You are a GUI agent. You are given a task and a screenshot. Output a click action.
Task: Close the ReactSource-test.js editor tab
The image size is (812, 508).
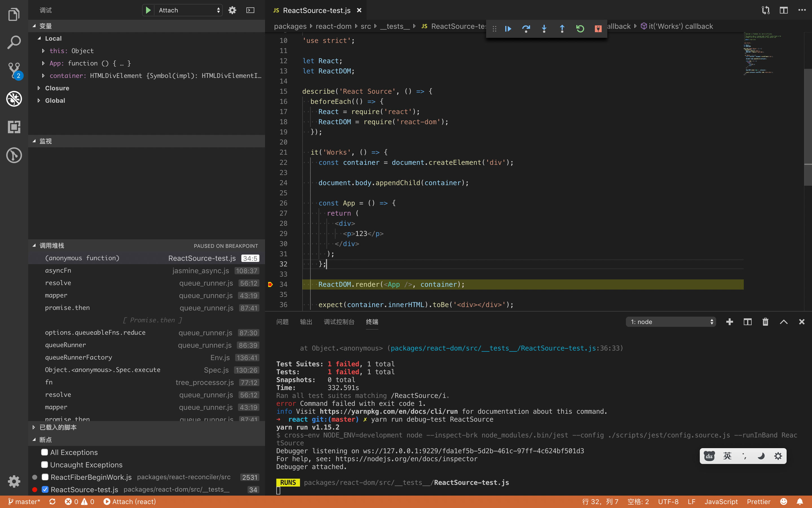pyautogui.click(x=359, y=10)
